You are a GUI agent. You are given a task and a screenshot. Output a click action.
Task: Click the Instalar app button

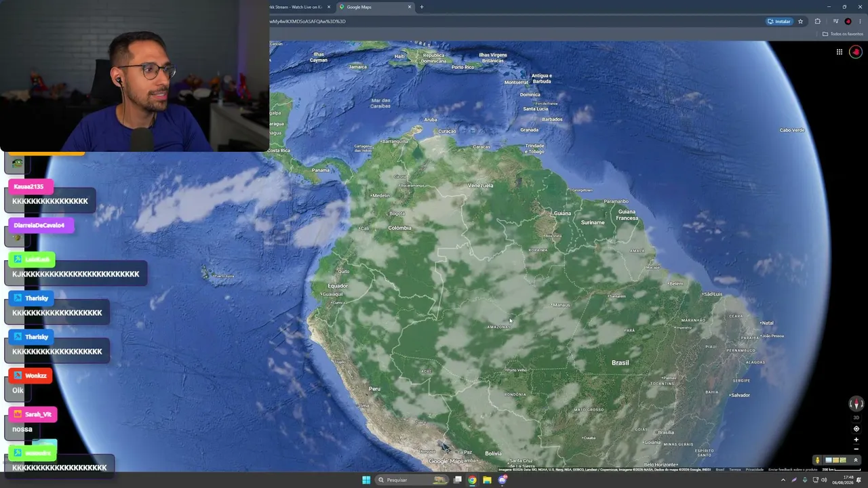click(779, 21)
